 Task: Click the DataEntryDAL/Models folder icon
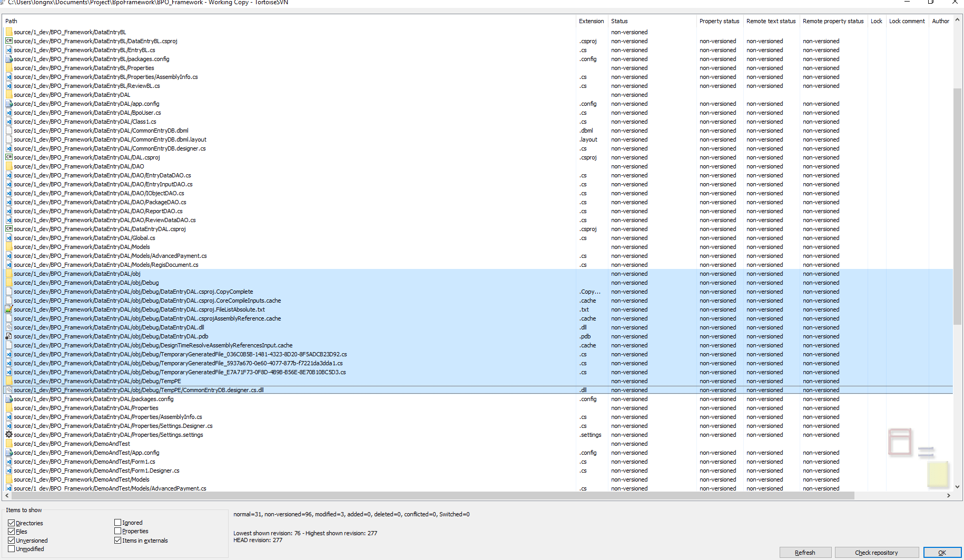click(x=9, y=247)
